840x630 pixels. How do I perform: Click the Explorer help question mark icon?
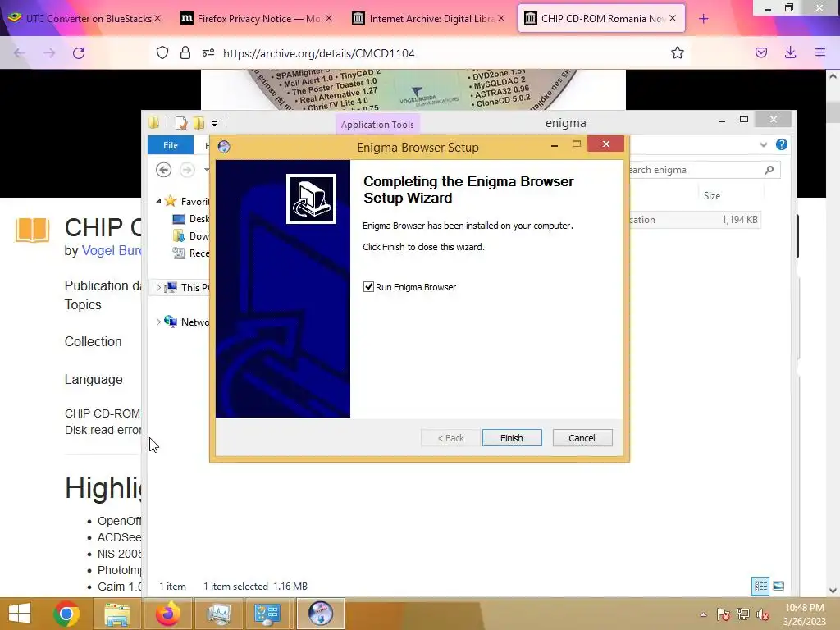pos(782,144)
